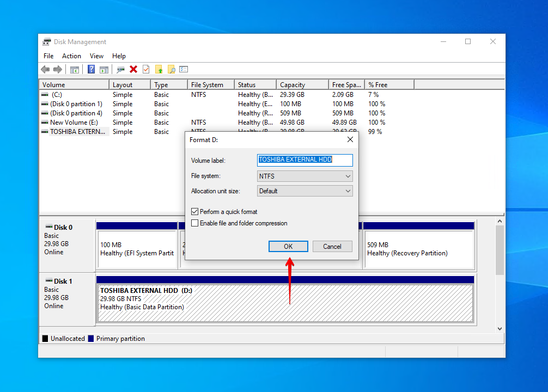Click the 49.89 GB free space cell
The height and width of the screenshot is (392, 548).
pos(344,122)
